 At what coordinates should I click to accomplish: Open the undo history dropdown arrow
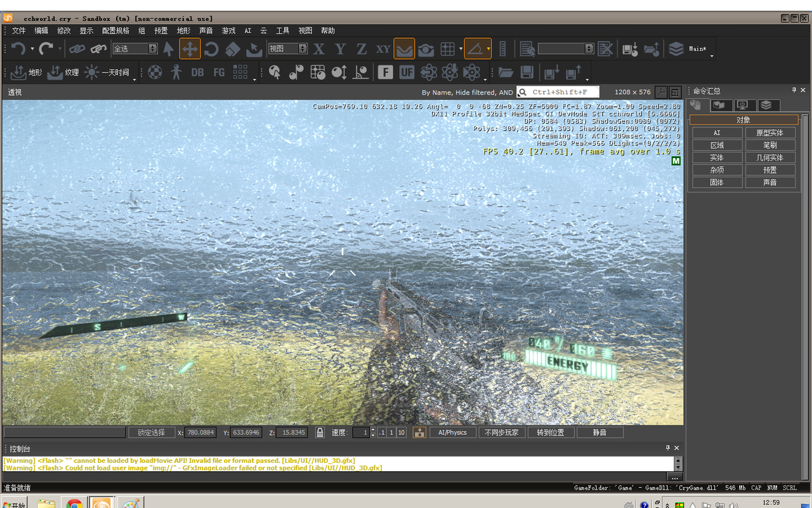coord(32,48)
